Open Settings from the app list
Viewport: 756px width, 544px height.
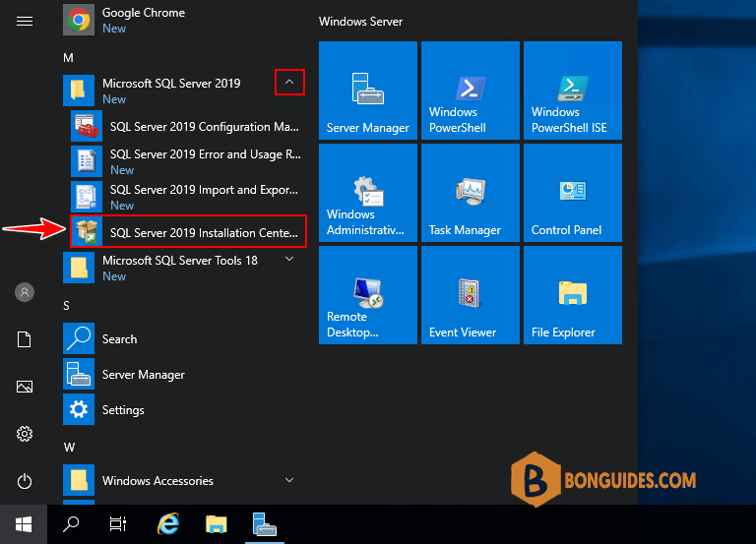(x=123, y=410)
